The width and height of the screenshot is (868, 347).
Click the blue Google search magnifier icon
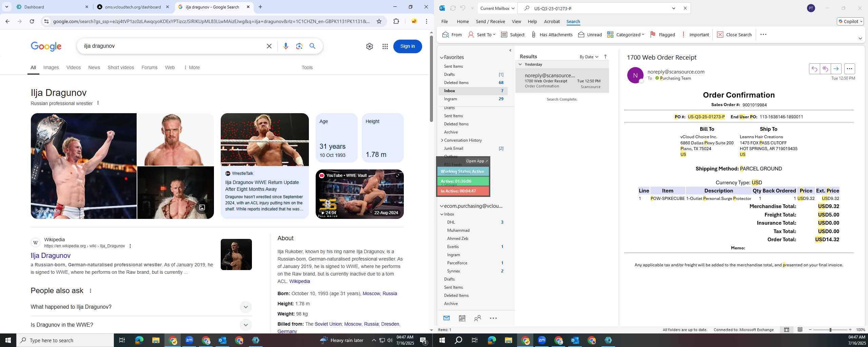tap(312, 46)
